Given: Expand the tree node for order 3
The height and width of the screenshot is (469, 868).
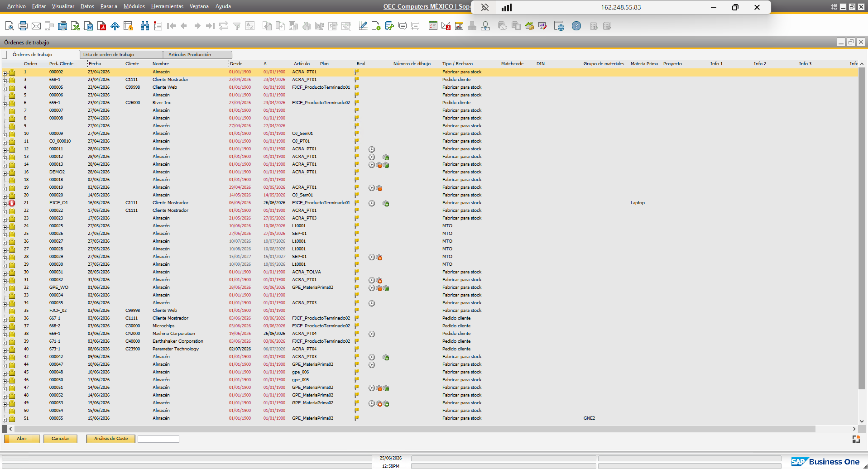Looking at the screenshot, I should [5, 81].
